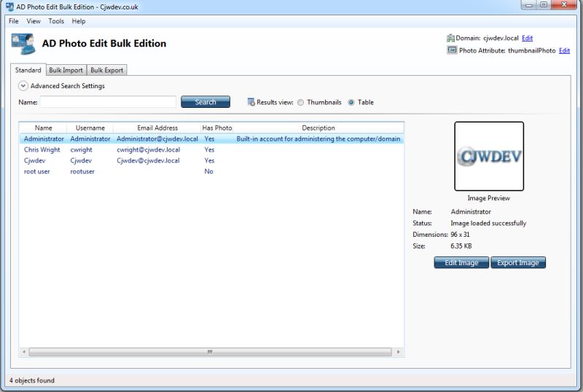Select the Thumbnails results view
583x392 pixels.
[x=300, y=102]
